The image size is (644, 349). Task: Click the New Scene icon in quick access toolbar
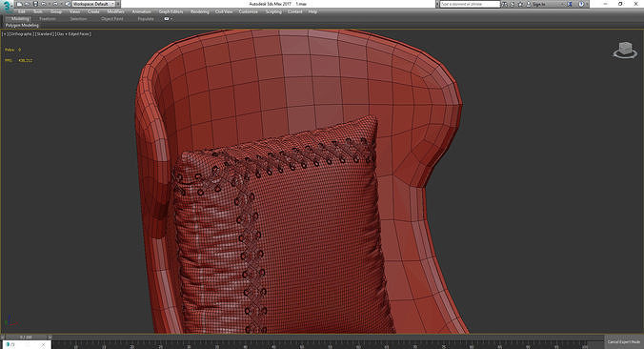click(19, 4)
